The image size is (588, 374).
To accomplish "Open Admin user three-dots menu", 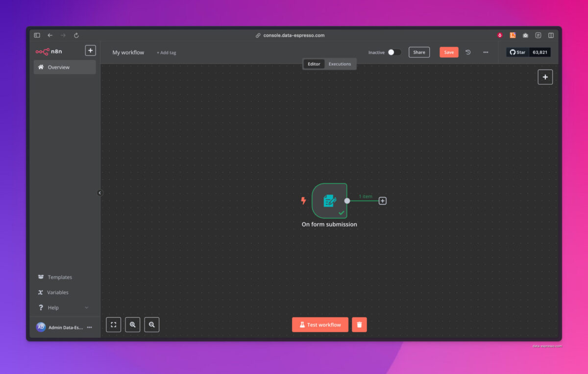I will pyautogui.click(x=89, y=327).
